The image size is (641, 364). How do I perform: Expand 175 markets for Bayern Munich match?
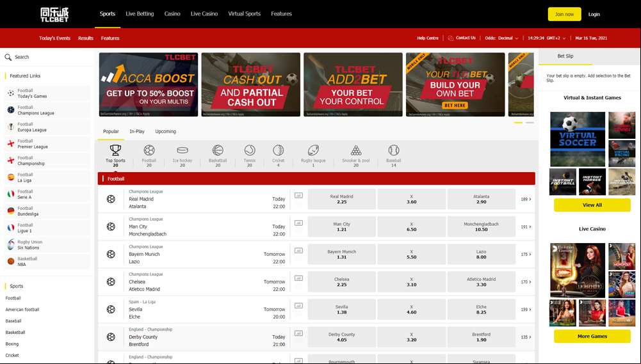(x=526, y=255)
